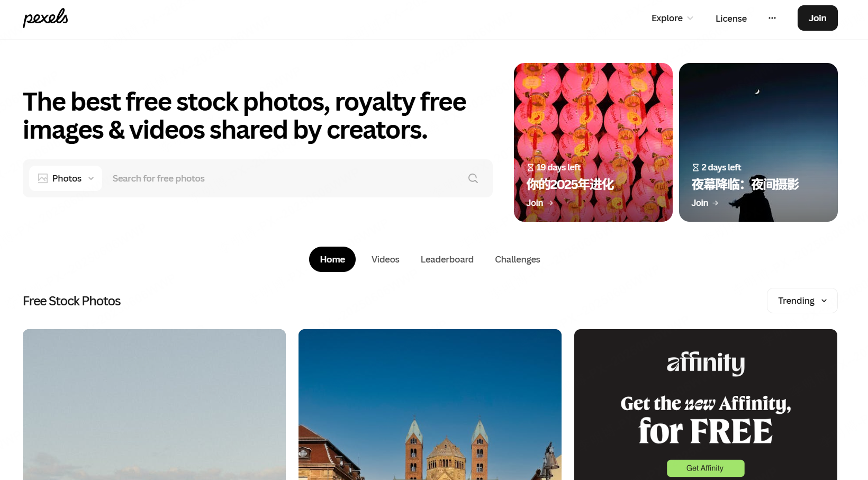
Task: Open the Photos search type dropdown
Action: click(x=66, y=178)
